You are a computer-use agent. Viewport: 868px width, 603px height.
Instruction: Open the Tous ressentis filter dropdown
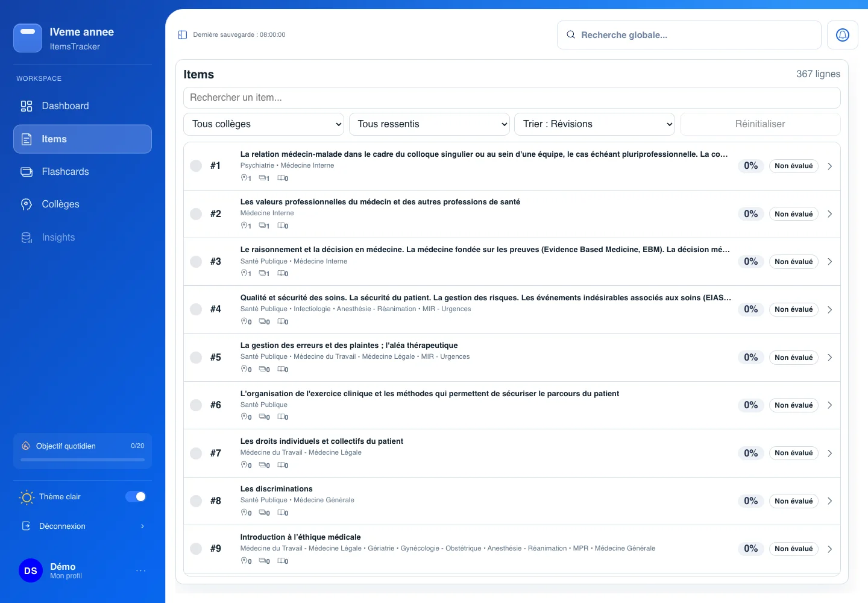(429, 124)
